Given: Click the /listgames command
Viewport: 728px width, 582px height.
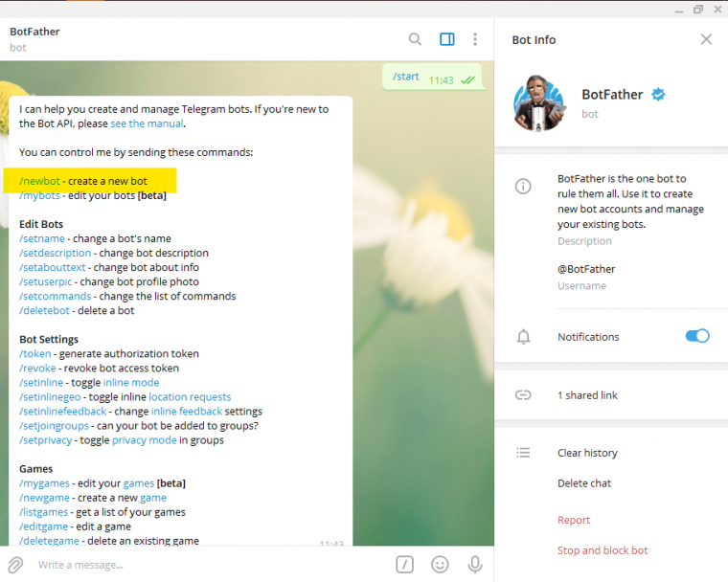Looking at the screenshot, I should pyautogui.click(x=44, y=512).
